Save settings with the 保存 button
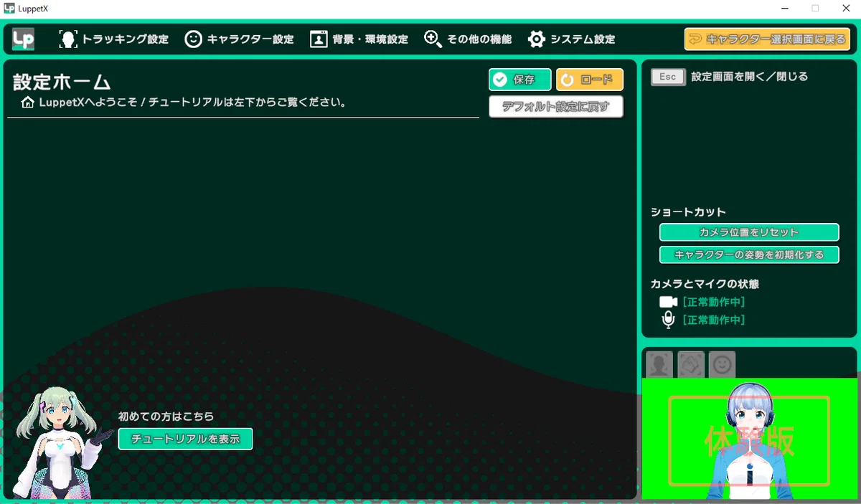This screenshot has width=861, height=504. coord(520,80)
